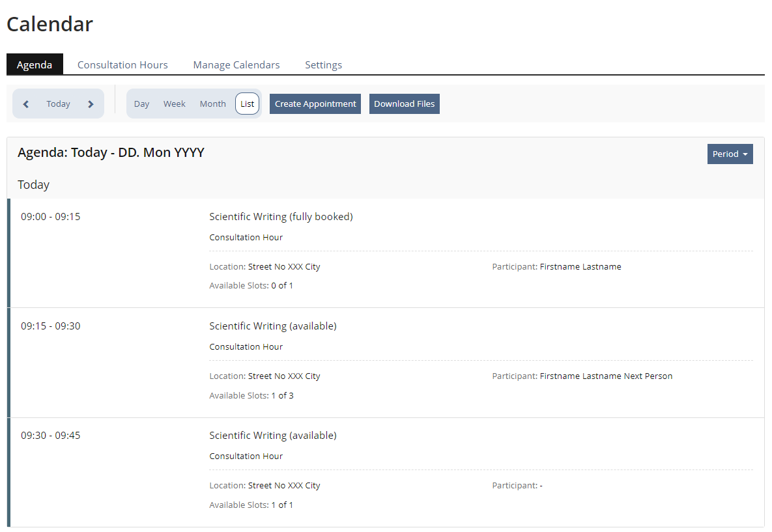This screenshot has width=772, height=532.
Task: Jump to Today in calendar navigation
Action: tap(58, 104)
